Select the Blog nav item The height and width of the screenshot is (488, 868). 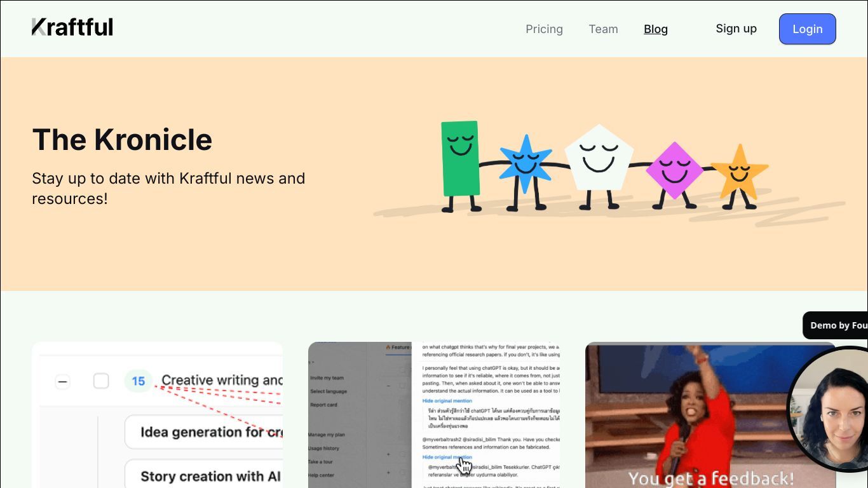pyautogui.click(x=656, y=29)
